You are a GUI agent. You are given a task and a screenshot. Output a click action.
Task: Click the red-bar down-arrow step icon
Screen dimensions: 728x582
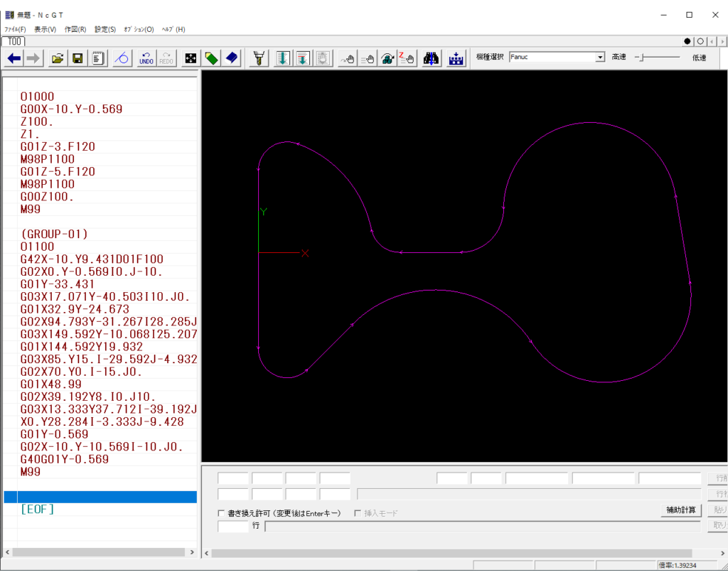point(303,58)
